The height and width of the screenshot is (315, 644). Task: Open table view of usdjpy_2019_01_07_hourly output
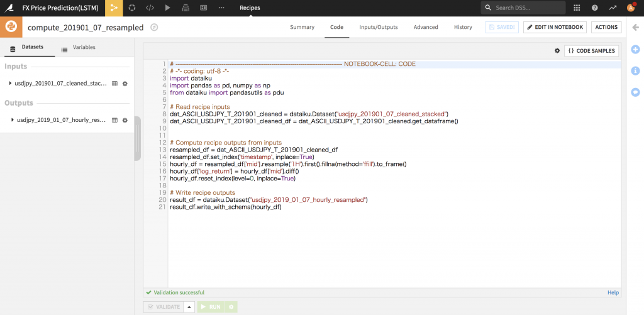point(114,120)
